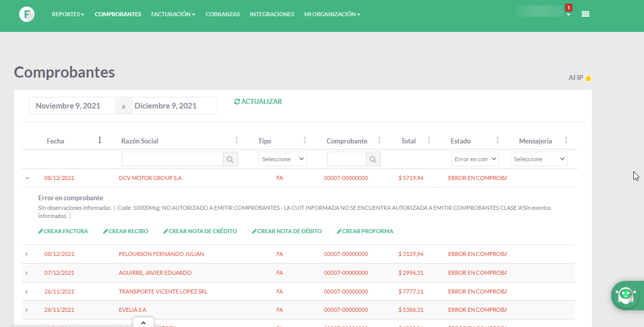Click the Comprobantes page heading
This screenshot has width=644, height=327.
tap(64, 72)
